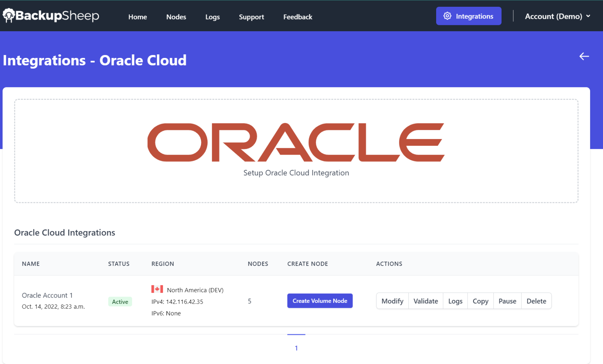Click the Integrations - Oracle Cloud title
Image resolution: width=603 pixels, height=364 pixels.
(x=95, y=60)
